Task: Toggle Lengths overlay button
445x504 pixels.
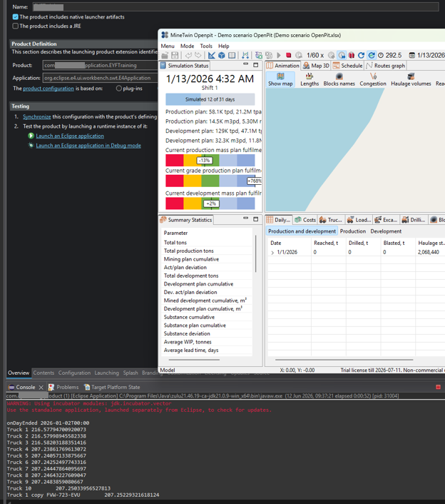Action: [310, 80]
